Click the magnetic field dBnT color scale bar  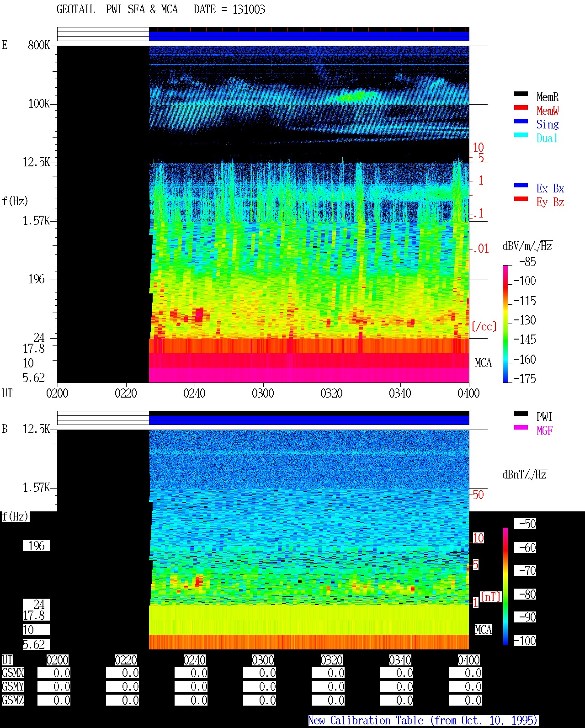(x=505, y=586)
